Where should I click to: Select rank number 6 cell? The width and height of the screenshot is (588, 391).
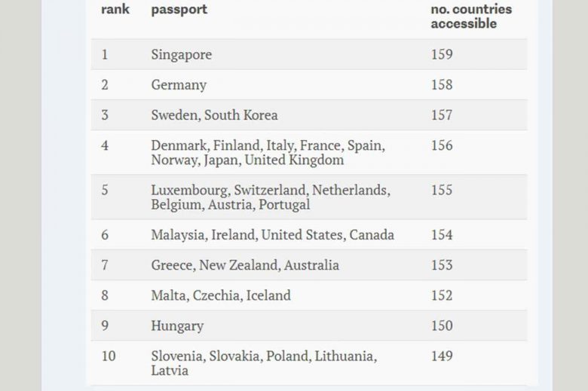coord(105,235)
